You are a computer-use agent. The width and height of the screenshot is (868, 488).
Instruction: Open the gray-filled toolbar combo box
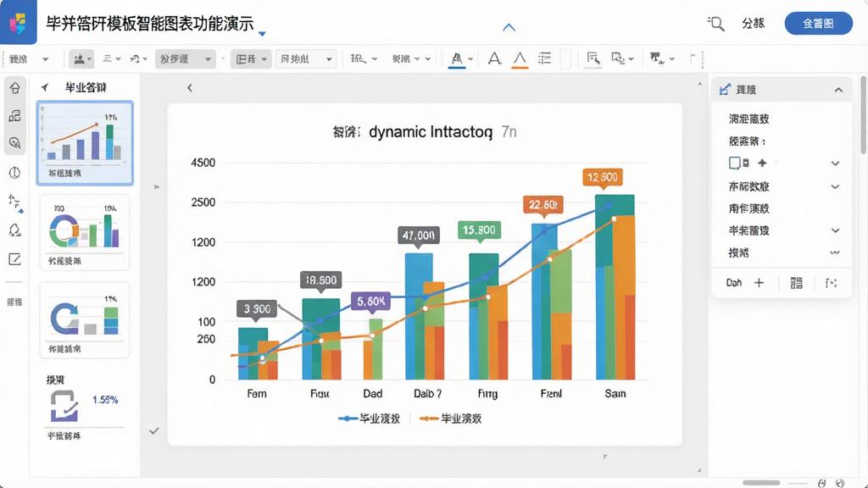click(x=185, y=58)
